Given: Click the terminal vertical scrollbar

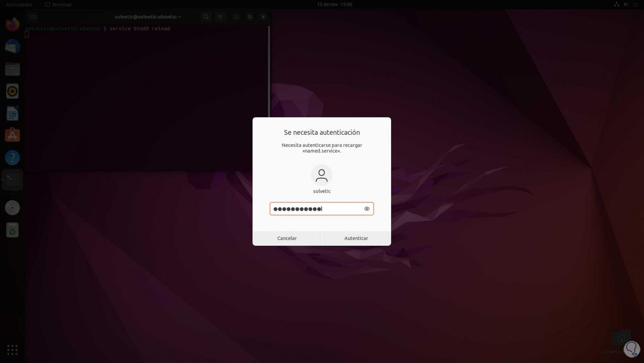Looking at the screenshot, I should coord(269,72).
